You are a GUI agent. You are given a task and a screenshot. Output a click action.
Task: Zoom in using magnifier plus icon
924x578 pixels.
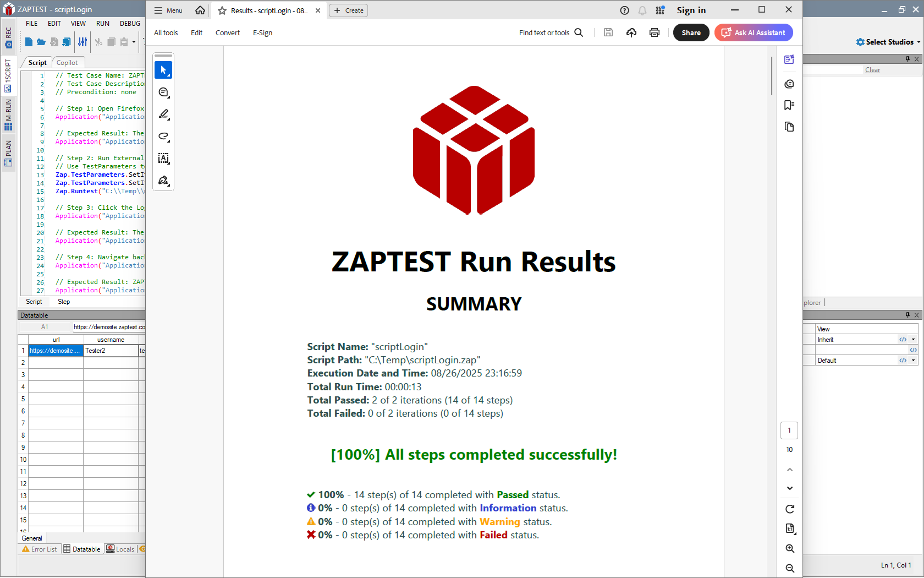tap(790, 549)
